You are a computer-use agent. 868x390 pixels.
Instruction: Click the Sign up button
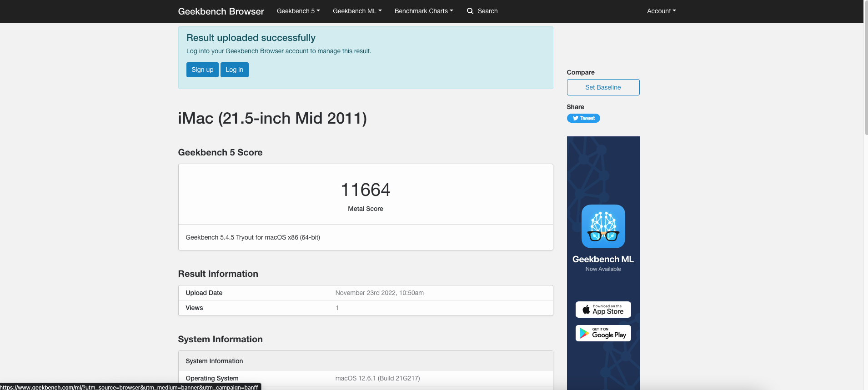[x=202, y=70]
